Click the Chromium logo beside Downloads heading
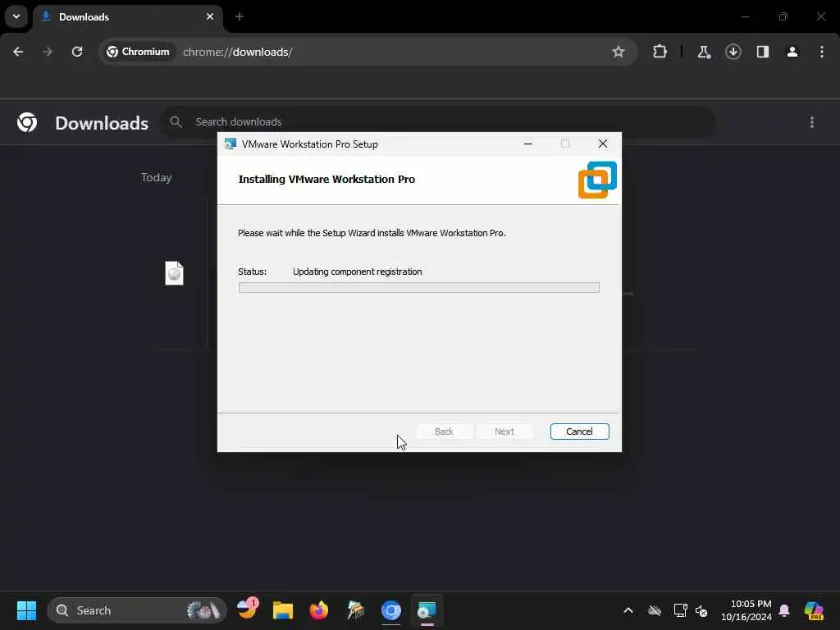 [x=27, y=123]
